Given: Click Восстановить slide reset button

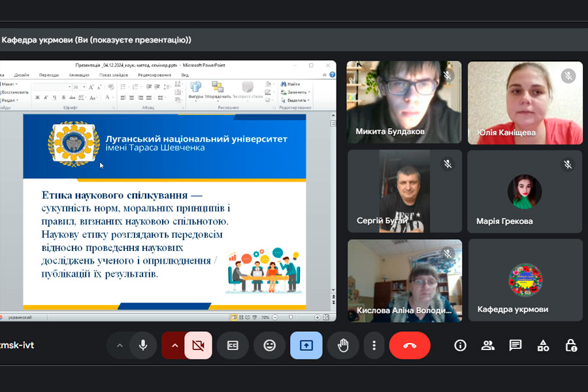Looking at the screenshot, I should [14, 92].
